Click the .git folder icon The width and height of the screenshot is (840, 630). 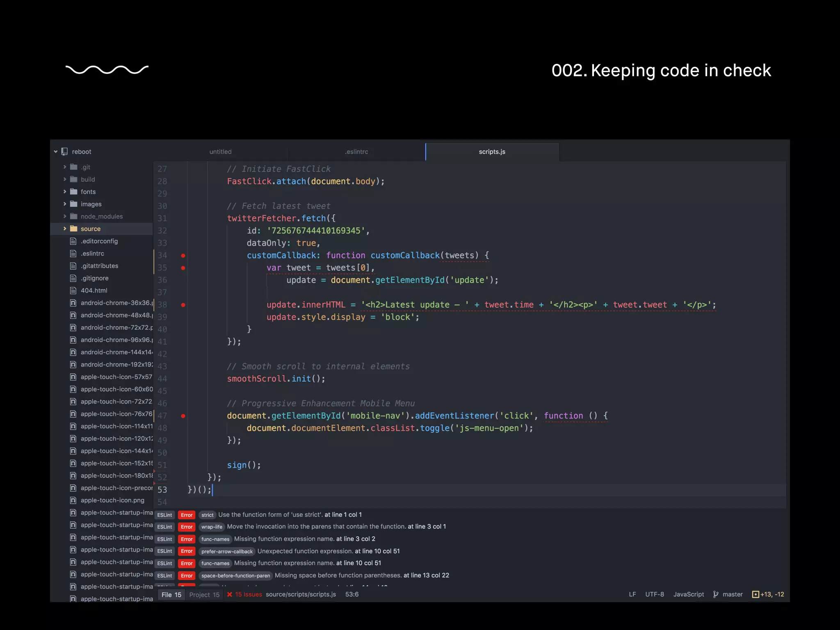(x=74, y=167)
